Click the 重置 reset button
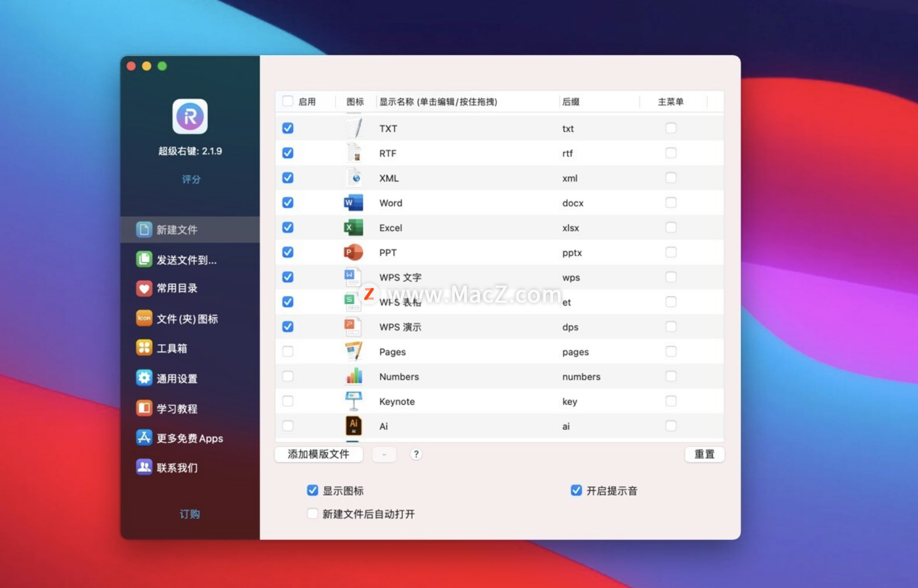Image resolution: width=918 pixels, height=588 pixels. pos(705,454)
